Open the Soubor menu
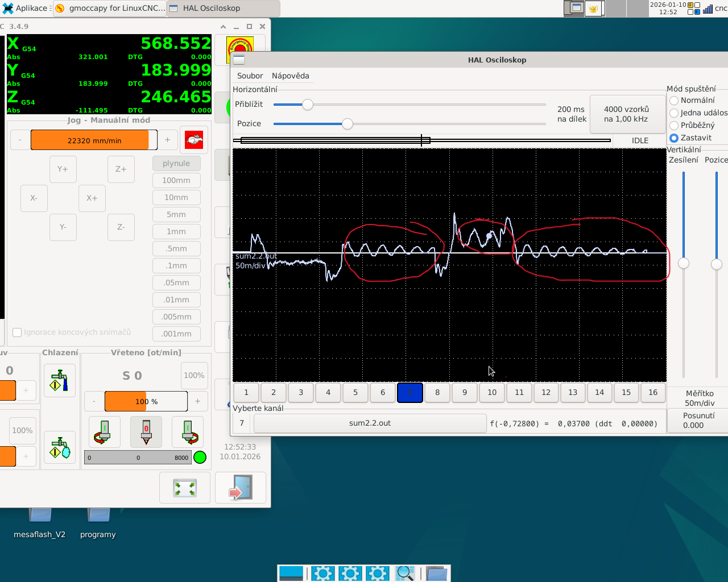Viewport: 728px width, 582px height. point(250,76)
